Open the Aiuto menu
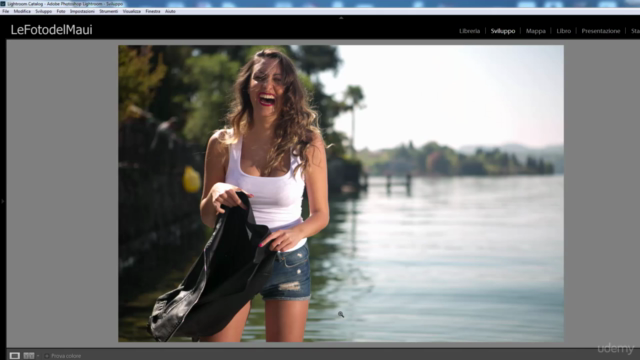The height and width of the screenshot is (360, 640). tap(170, 11)
